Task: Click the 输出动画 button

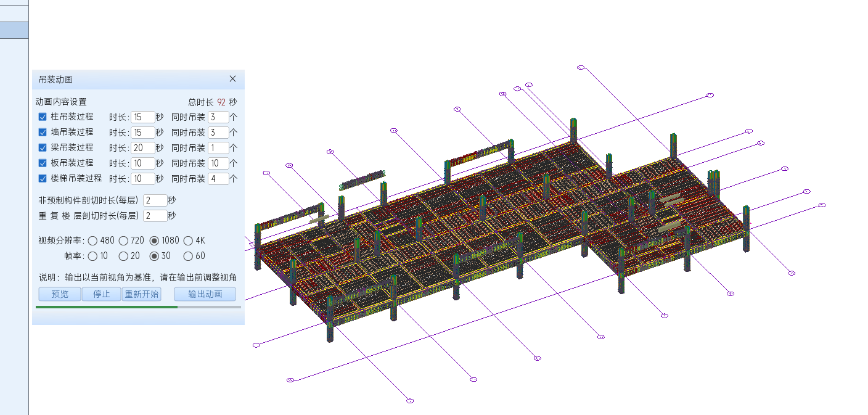Action: (205, 294)
